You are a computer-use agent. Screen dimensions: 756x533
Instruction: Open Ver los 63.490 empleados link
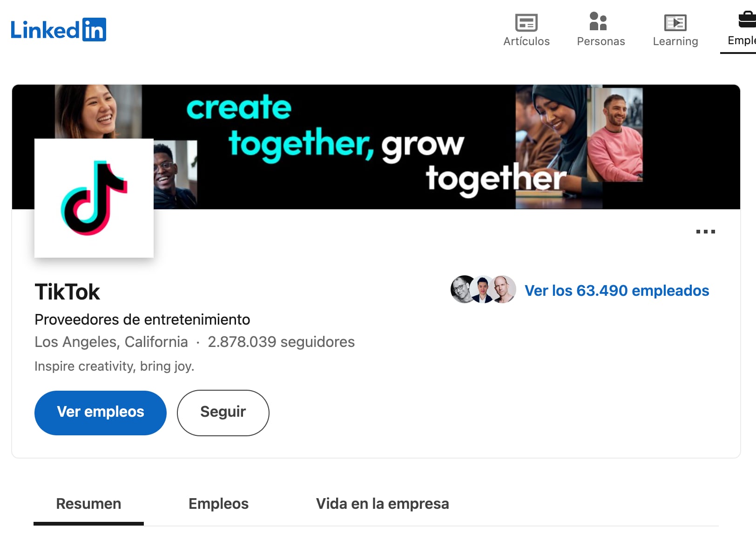point(617,290)
